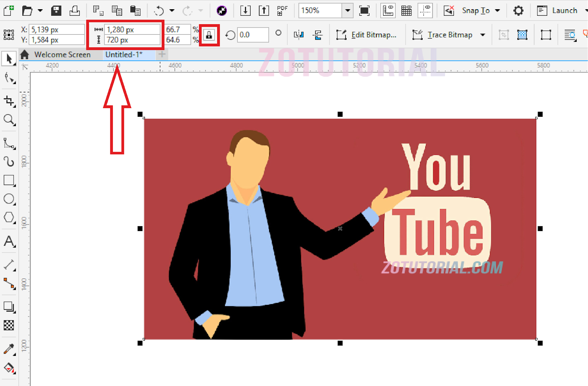Switch to the Welcome Screen tab

(62, 55)
